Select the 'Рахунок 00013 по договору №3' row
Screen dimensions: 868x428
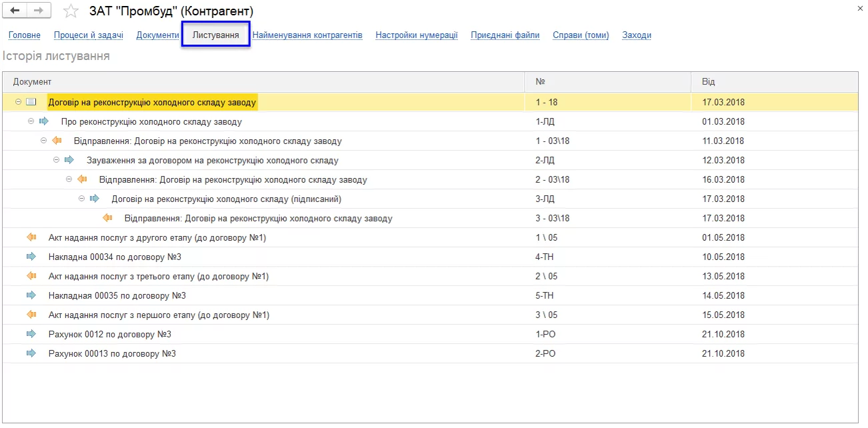pyautogui.click(x=112, y=354)
